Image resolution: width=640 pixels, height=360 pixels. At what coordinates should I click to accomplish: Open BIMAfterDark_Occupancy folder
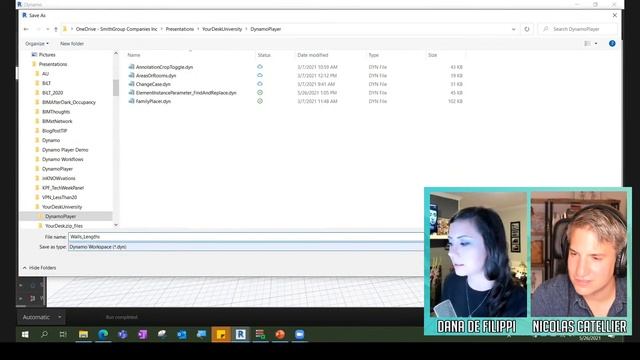69,102
